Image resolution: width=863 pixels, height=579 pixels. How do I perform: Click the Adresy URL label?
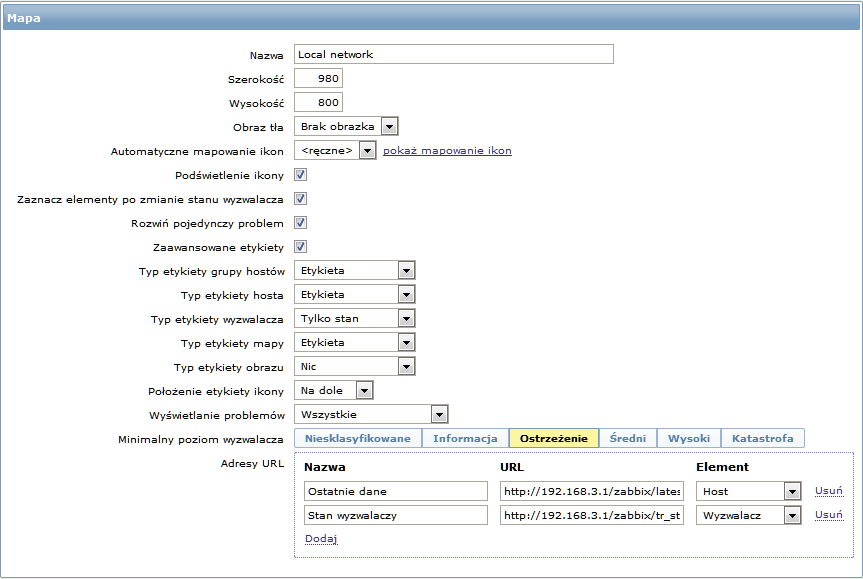[252, 463]
